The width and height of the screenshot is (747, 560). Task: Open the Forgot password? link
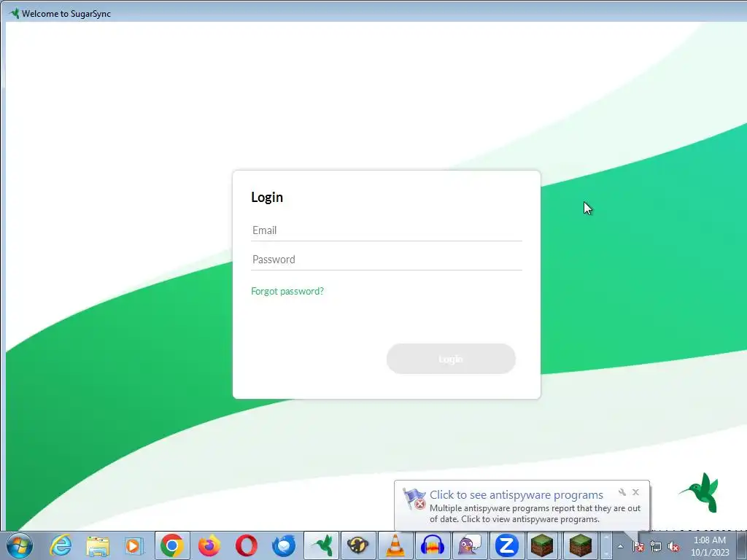click(287, 291)
